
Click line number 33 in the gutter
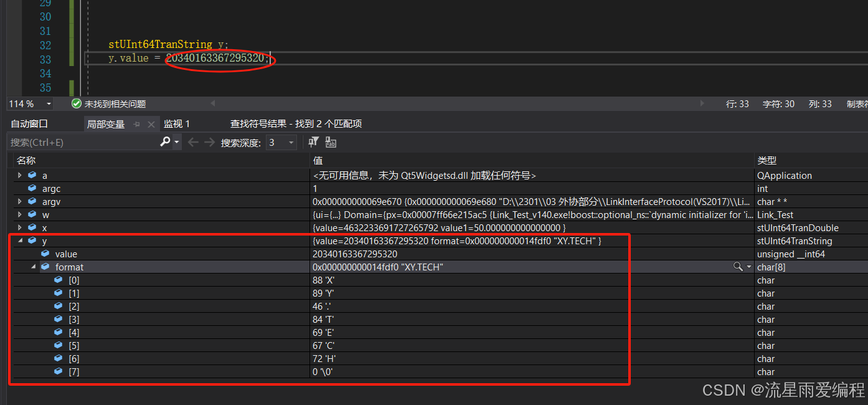coord(45,59)
